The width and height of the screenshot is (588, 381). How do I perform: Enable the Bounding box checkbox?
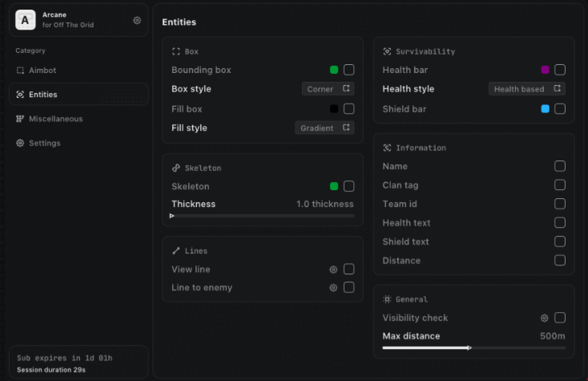(x=348, y=70)
